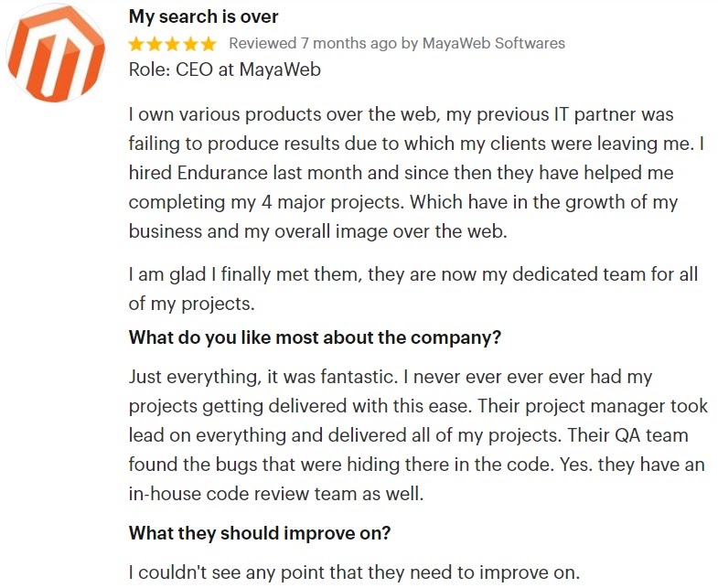Click the 'What do you like most' heading

pos(315,338)
